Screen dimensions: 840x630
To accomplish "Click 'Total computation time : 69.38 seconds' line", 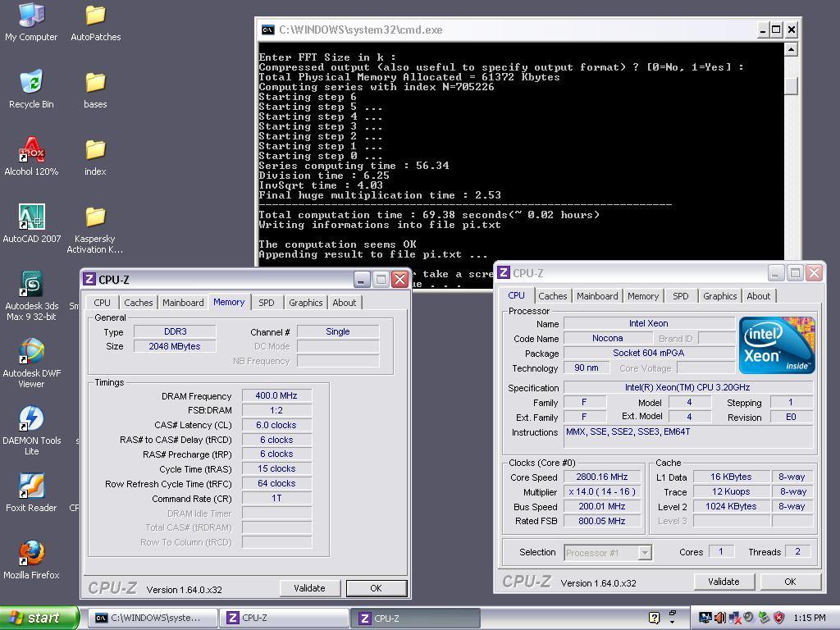I will [x=428, y=215].
